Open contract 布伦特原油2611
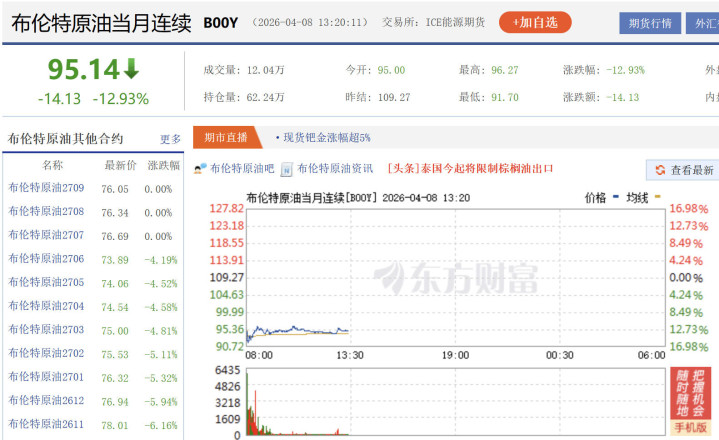Viewport: 719px width, 440px height. click(46, 424)
